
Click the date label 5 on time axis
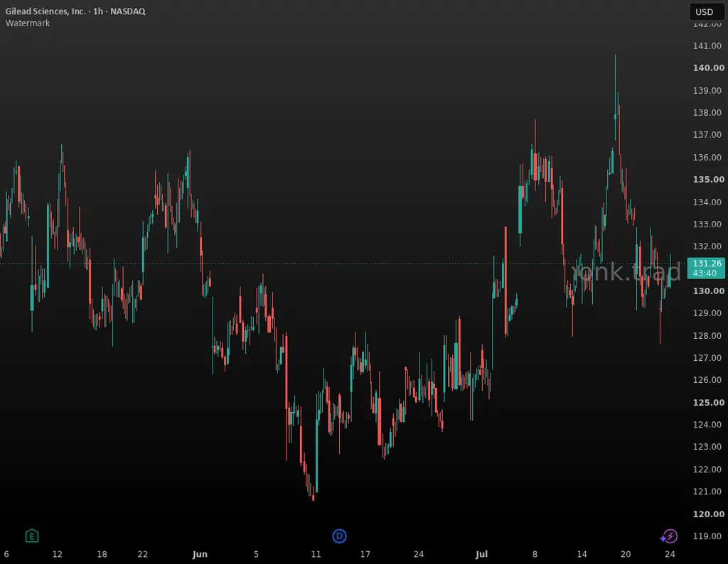[x=256, y=554]
